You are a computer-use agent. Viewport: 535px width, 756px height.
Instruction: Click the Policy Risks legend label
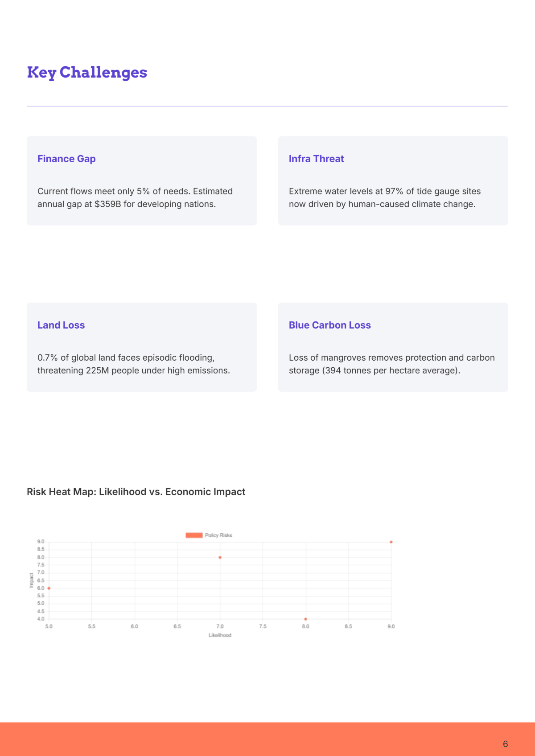tap(218, 535)
